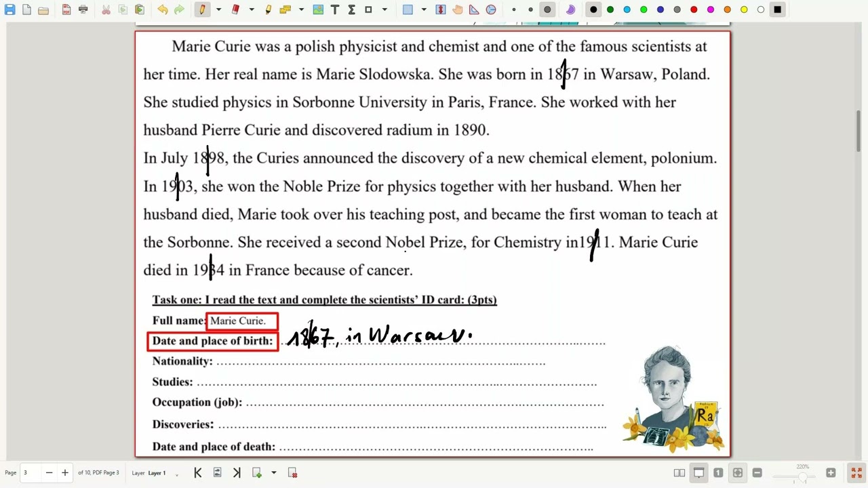Go to the first page

point(198,472)
